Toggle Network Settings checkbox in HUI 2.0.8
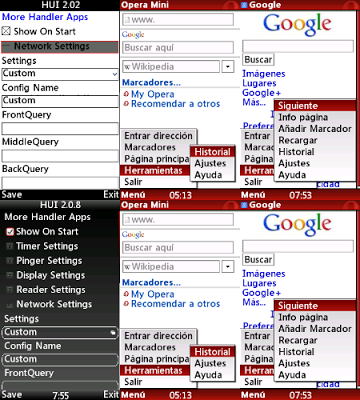 [x=10, y=304]
